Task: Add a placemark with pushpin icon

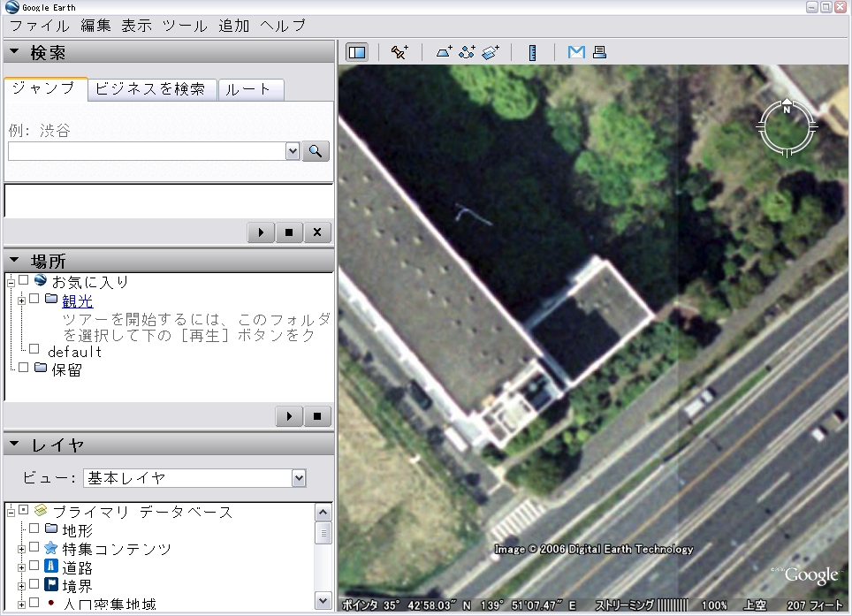Action: [x=399, y=52]
